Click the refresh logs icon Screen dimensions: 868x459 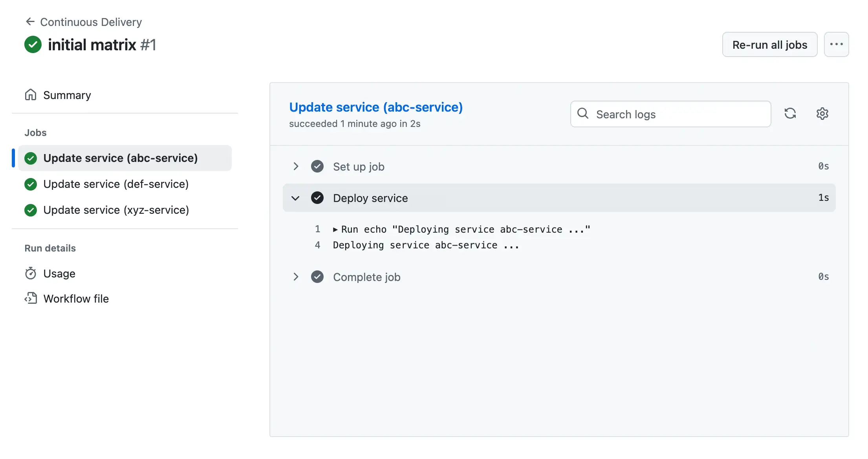coord(790,114)
